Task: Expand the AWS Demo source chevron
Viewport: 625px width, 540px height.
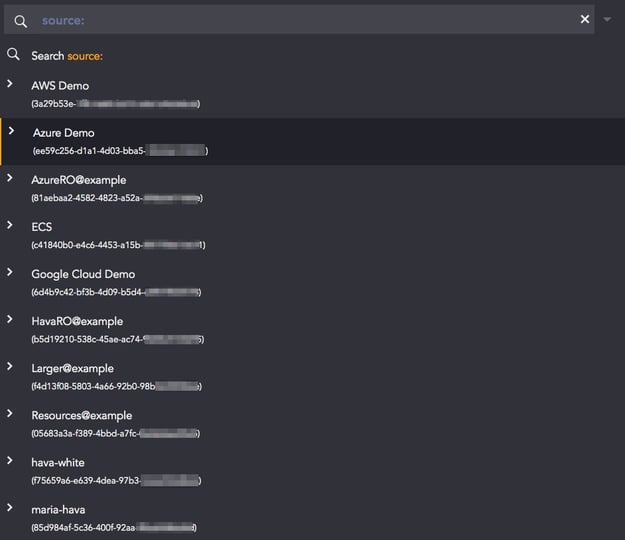Action: [10, 83]
